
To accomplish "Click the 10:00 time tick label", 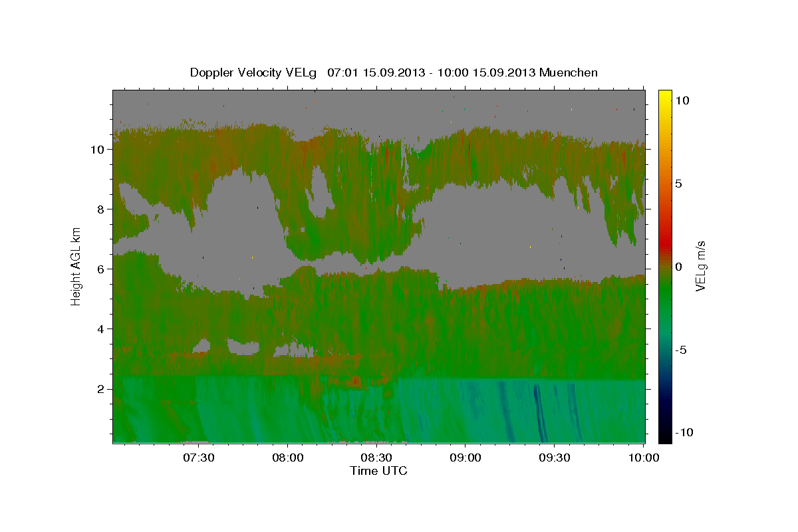I will tap(643, 458).
